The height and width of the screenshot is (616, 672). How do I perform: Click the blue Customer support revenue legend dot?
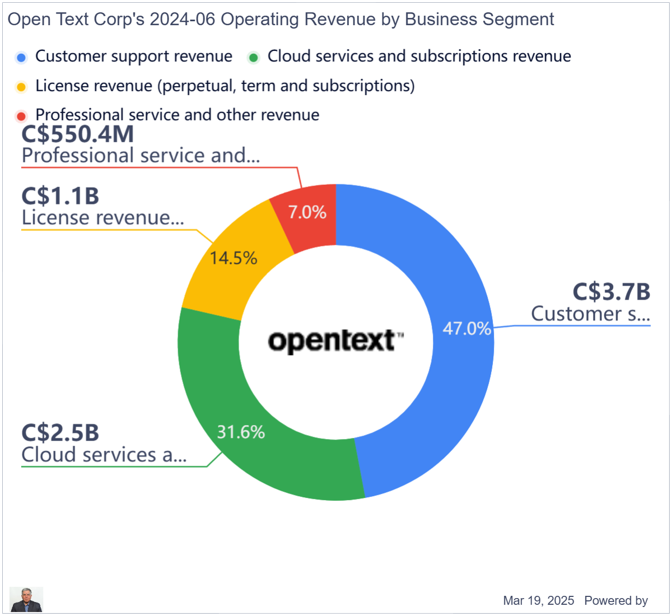click(22, 57)
